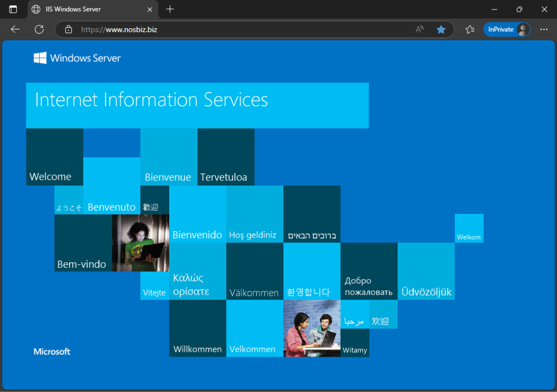Open the tab actions menu icon
The width and height of the screenshot is (557, 392).
(x=13, y=9)
